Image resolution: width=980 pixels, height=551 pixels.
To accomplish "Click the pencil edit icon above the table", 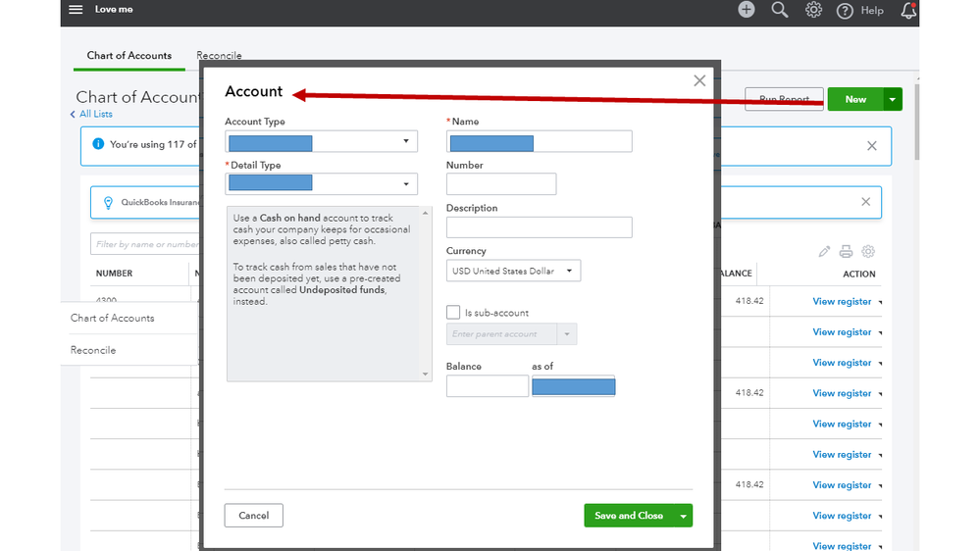I will click(824, 251).
